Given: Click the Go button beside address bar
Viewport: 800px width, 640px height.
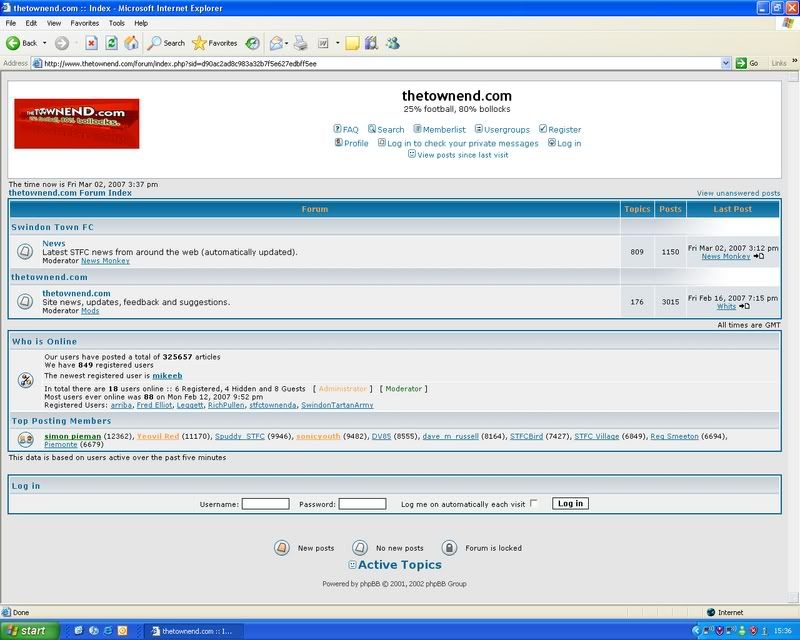Looking at the screenshot, I should coord(747,63).
